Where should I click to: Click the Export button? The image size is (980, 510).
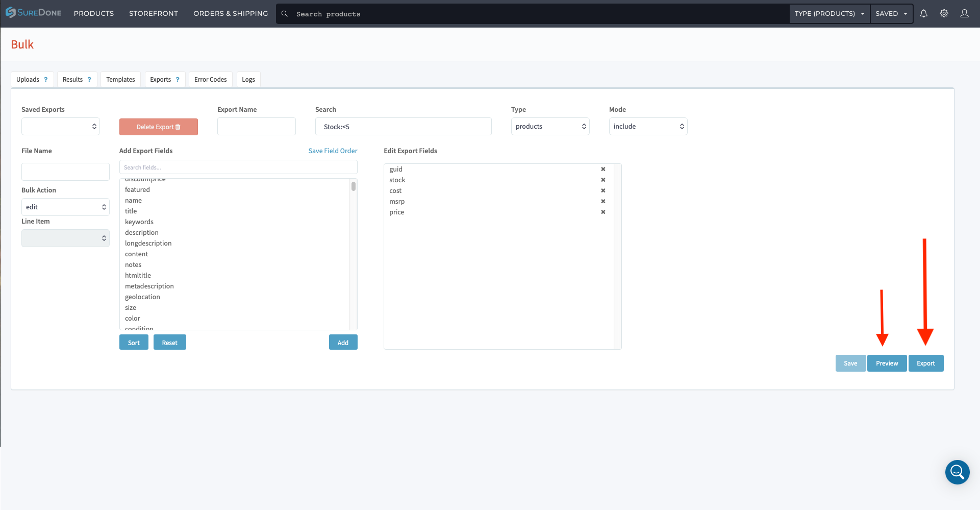926,363
